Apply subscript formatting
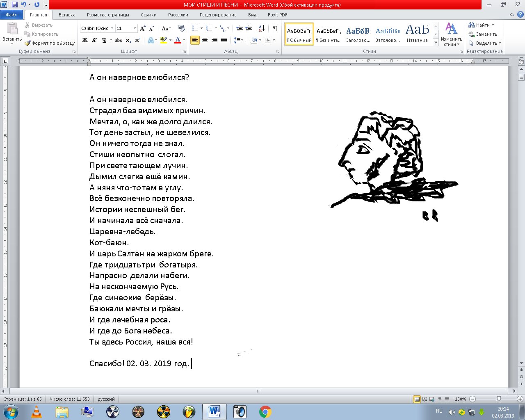525x420 pixels. [x=128, y=40]
